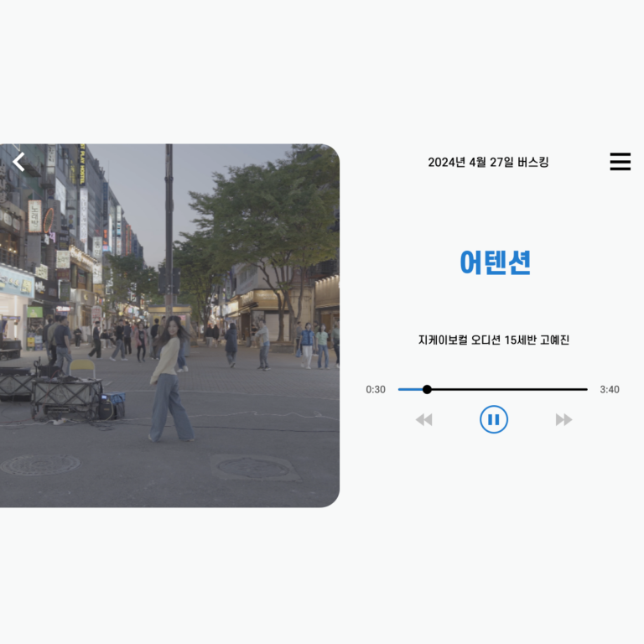Click the song title 어텐션
The height and width of the screenshot is (644, 644).
(x=496, y=262)
